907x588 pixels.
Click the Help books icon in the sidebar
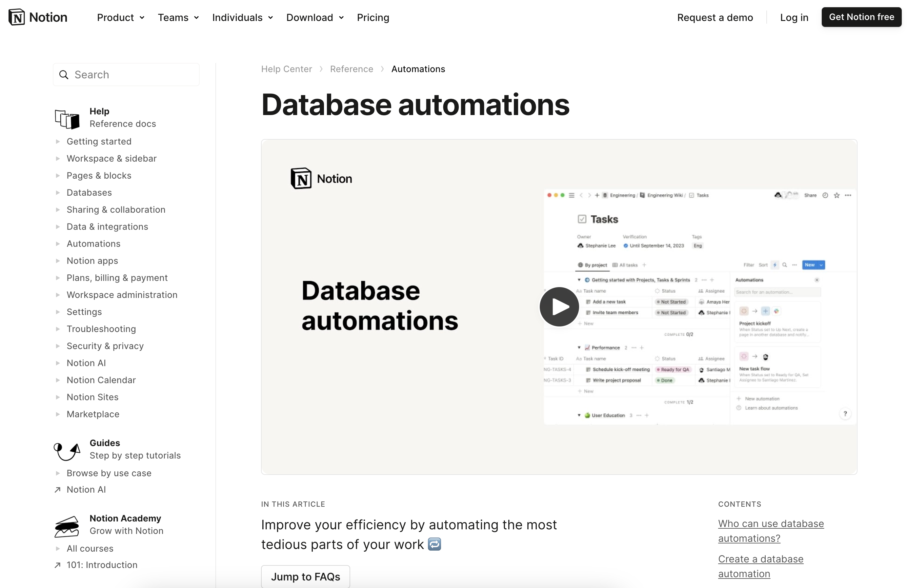[67, 119]
